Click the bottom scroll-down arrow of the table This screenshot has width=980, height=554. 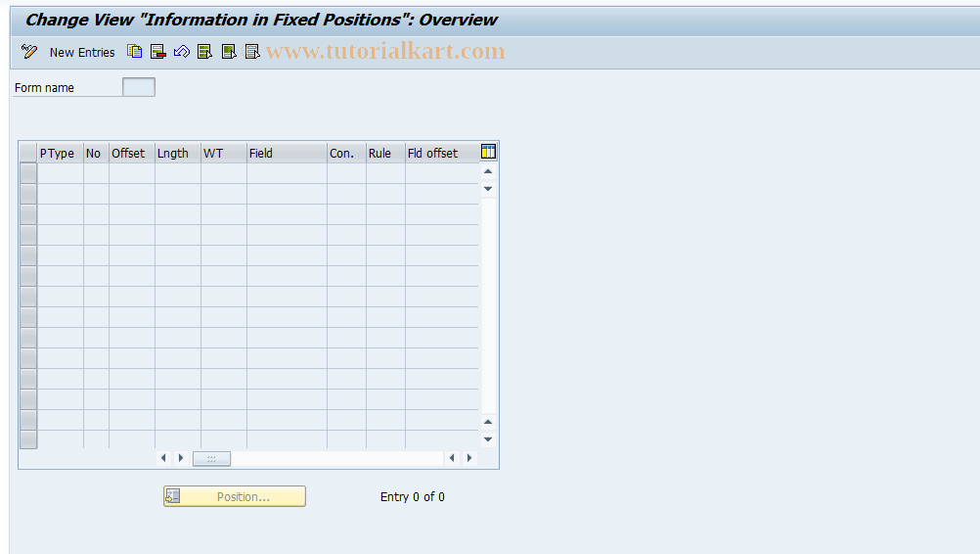[x=488, y=439]
